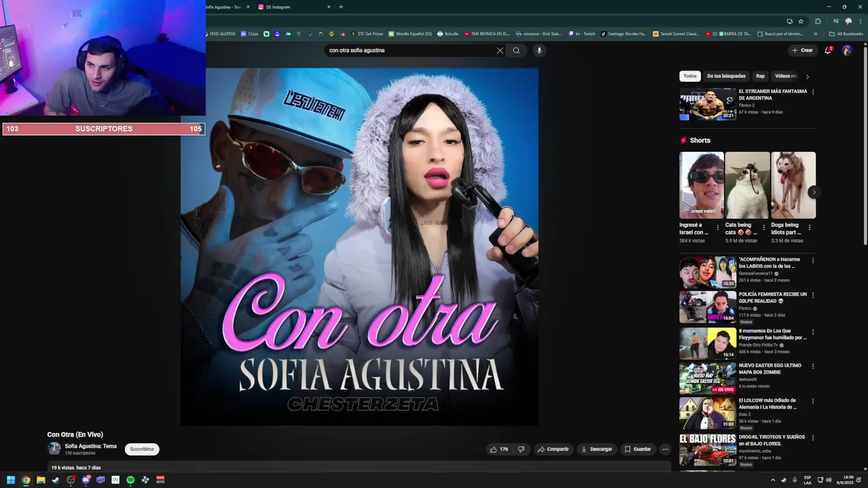Click the Guardar button

pos(637,449)
